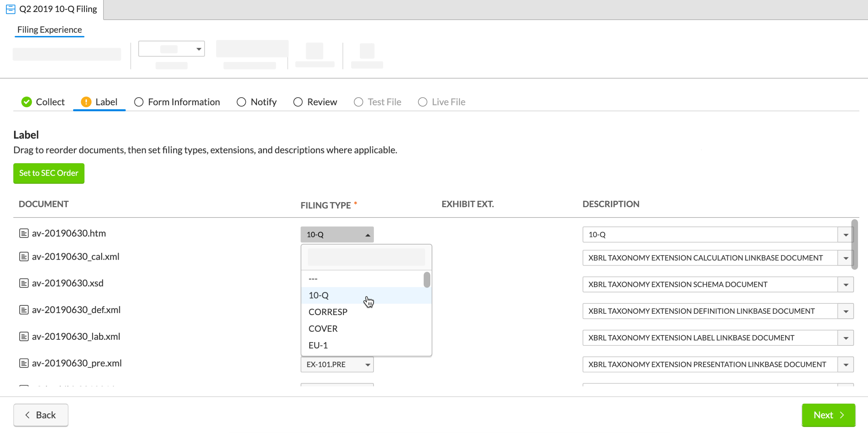This screenshot has height=433, width=868.
Task: Click the documents table vertical scrollbar
Action: (x=854, y=245)
